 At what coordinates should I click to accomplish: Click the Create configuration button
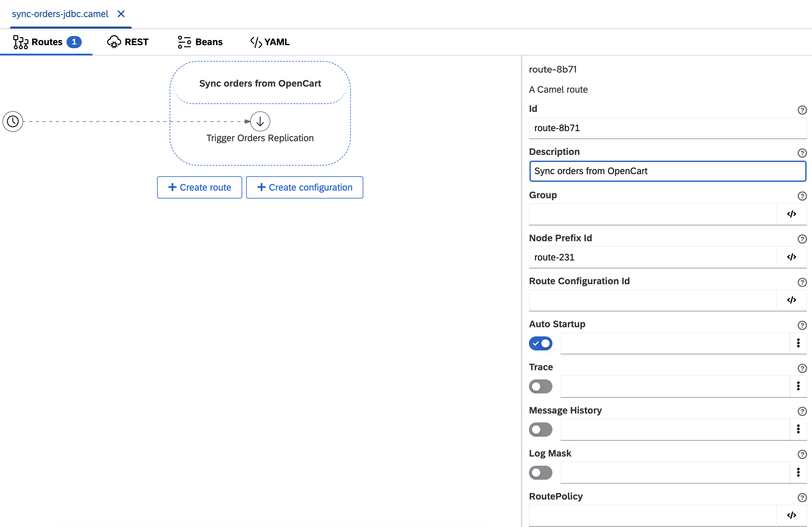(304, 187)
